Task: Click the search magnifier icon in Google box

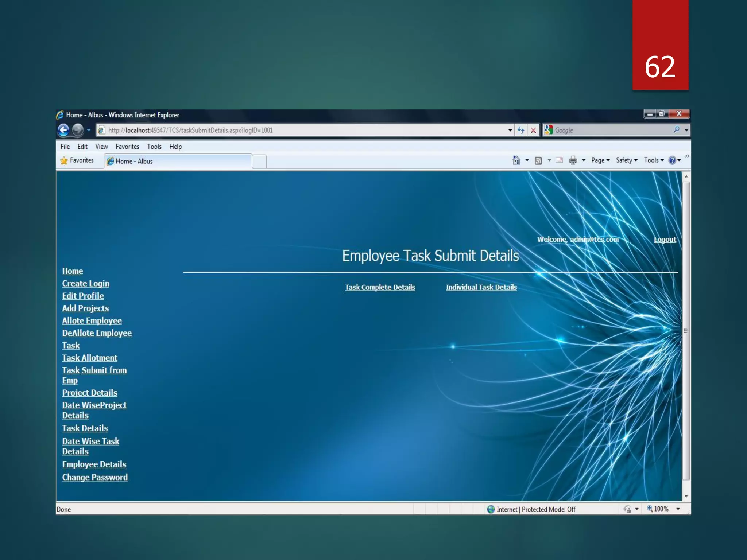Action: [677, 130]
